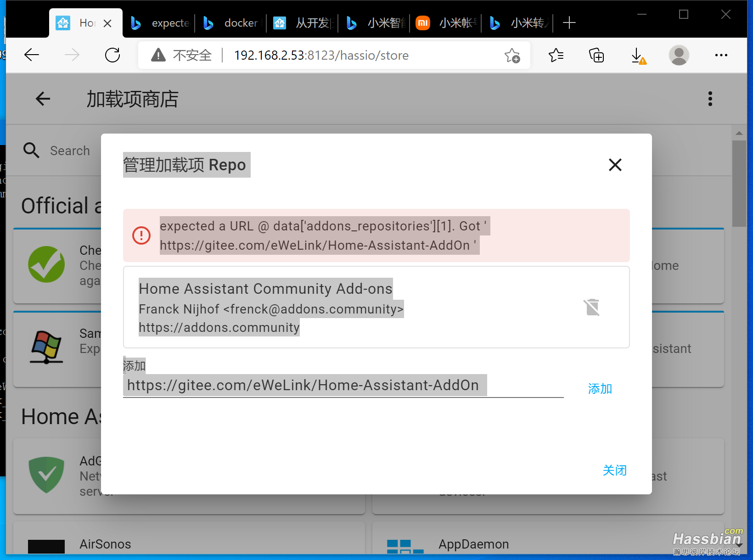The width and height of the screenshot is (753, 560).
Task: Switch to the 小米帐号 tab
Action: (446, 23)
